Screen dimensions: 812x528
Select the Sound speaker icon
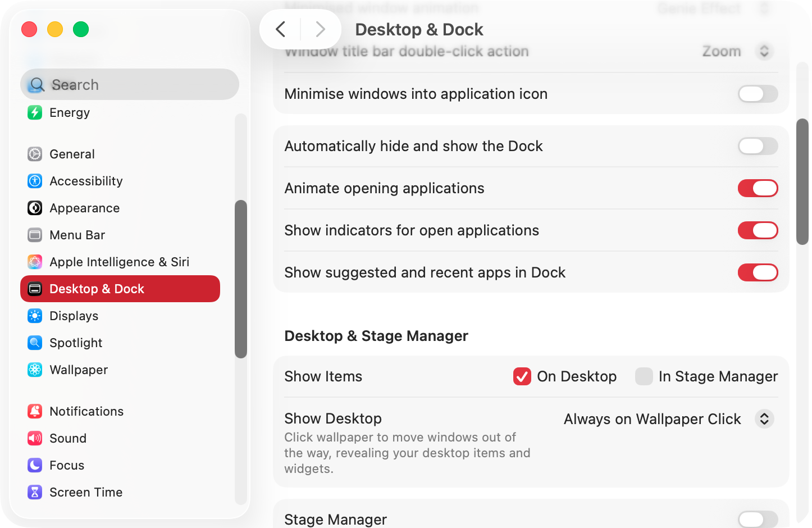coord(35,438)
